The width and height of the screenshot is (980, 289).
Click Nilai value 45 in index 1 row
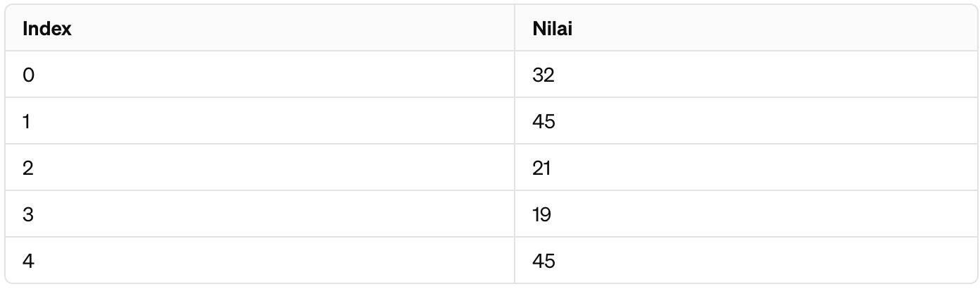[x=544, y=121]
